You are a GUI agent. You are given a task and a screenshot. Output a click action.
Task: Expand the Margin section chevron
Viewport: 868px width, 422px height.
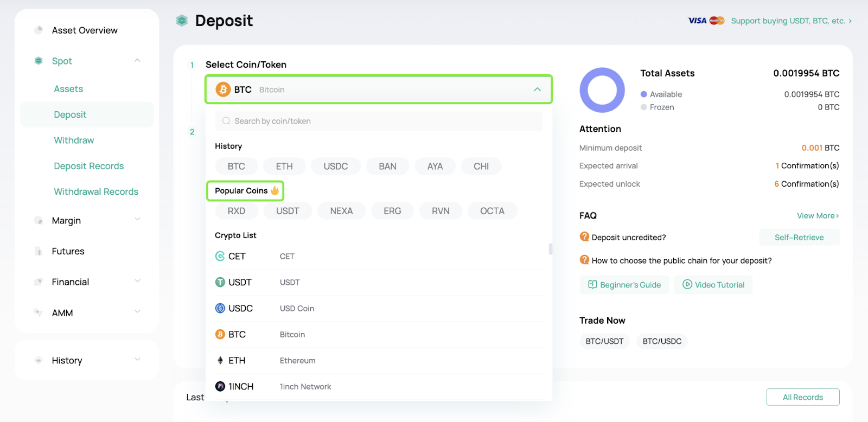pos(137,220)
